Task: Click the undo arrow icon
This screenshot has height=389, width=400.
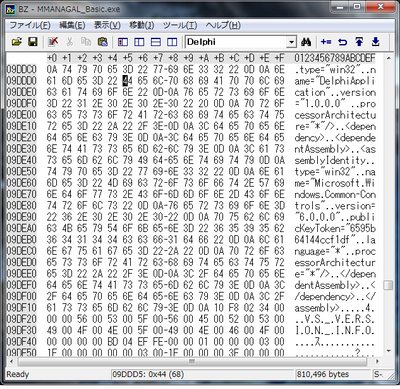Action: click(342, 42)
